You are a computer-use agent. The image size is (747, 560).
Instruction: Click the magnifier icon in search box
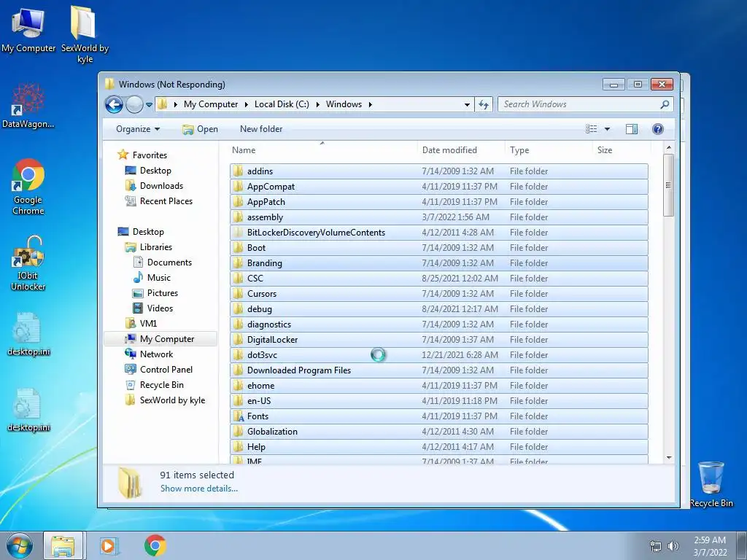pyautogui.click(x=665, y=104)
